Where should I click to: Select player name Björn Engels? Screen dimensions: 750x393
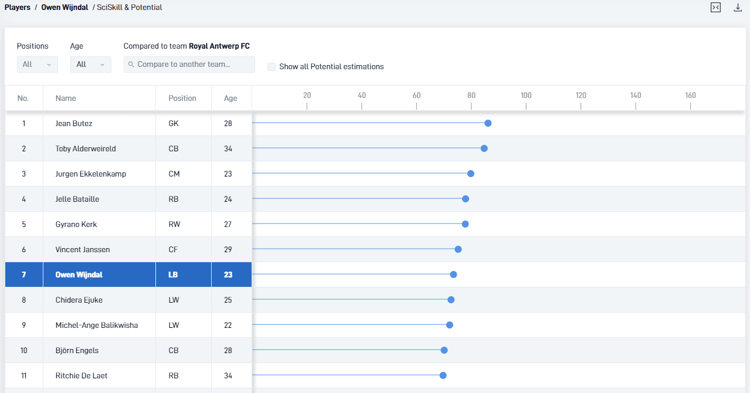77,350
